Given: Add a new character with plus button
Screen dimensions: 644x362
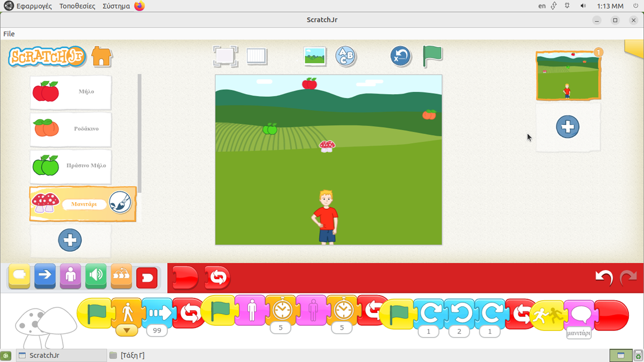Looking at the screenshot, I should pyautogui.click(x=70, y=240).
